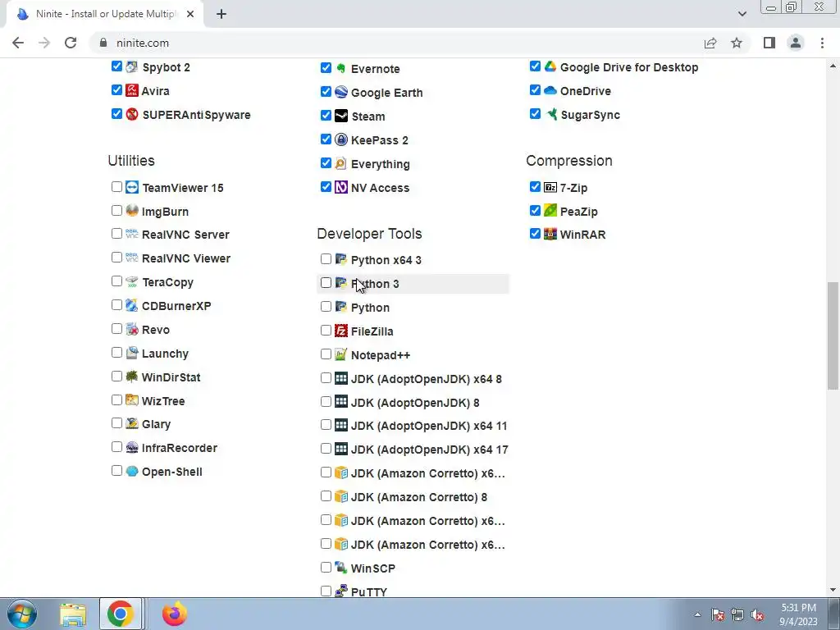The image size is (840, 630).
Task: Click the FileZilla red icon
Action: coord(341,331)
